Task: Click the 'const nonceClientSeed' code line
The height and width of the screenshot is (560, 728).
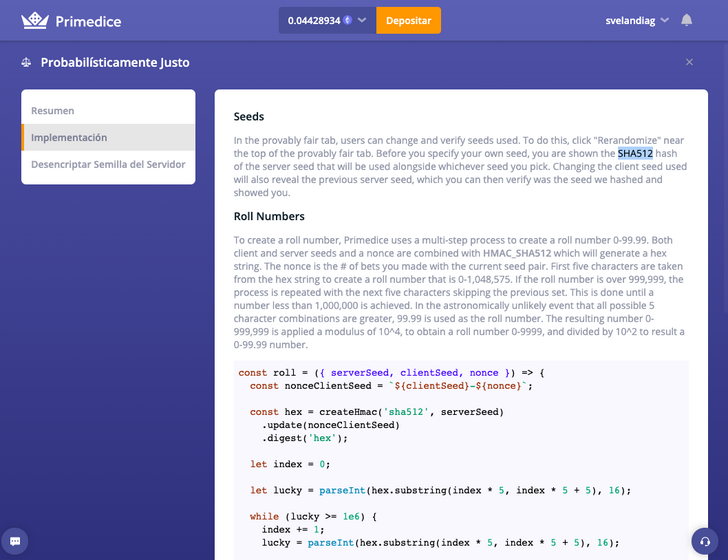Action: 391,386
